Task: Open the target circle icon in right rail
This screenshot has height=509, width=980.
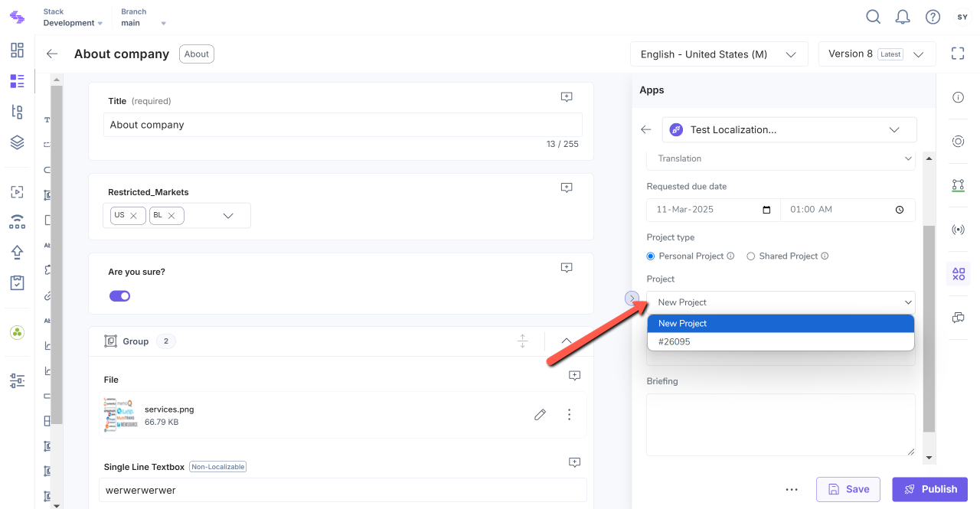Action: coord(958,142)
